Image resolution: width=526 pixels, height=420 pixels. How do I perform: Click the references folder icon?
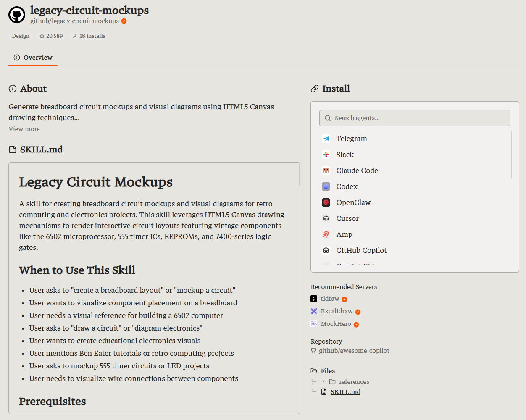332,382
